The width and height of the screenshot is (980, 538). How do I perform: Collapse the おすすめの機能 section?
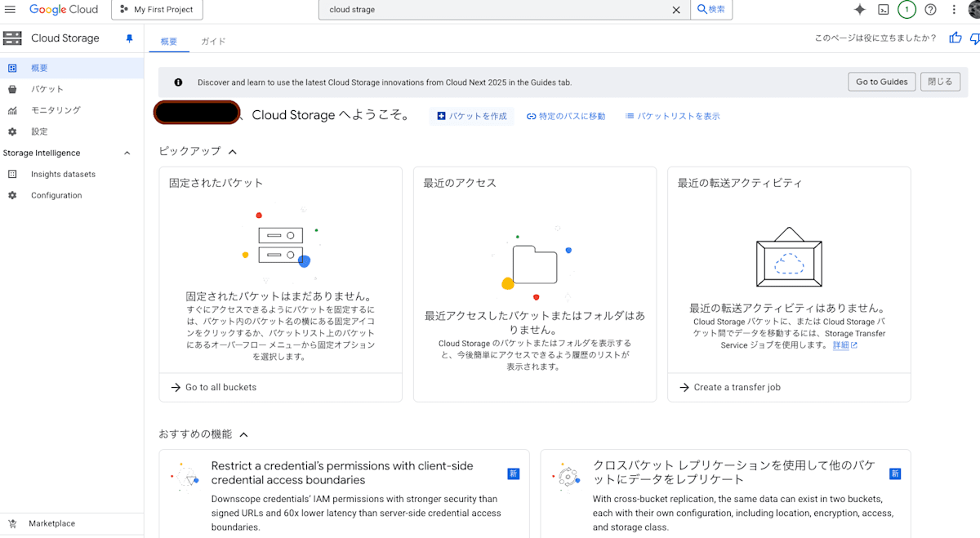pyautogui.click(x=243, y=434)
